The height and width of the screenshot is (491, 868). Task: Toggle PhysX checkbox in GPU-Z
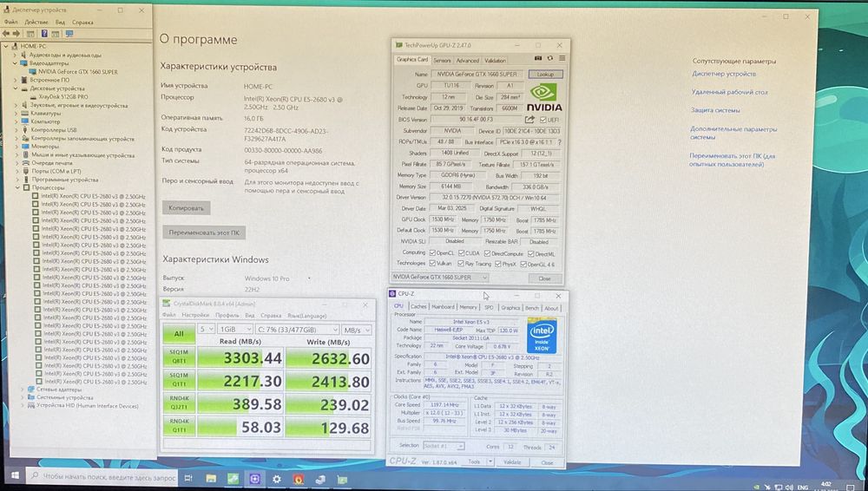point(497,264)
